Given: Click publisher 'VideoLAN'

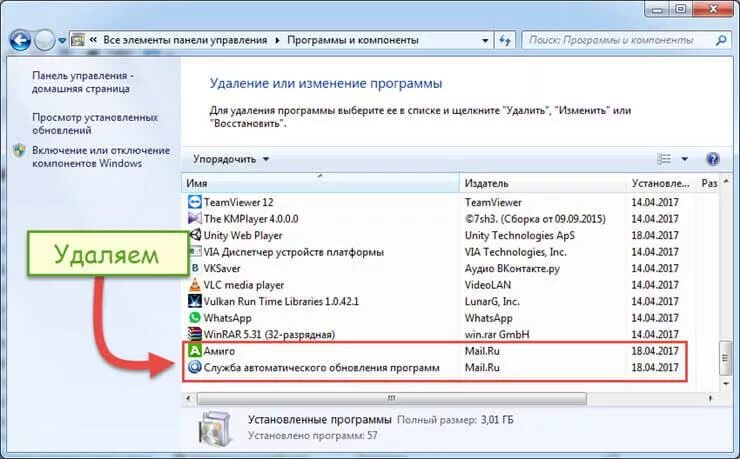Looking at the screenshot, I should pos(488,285).
